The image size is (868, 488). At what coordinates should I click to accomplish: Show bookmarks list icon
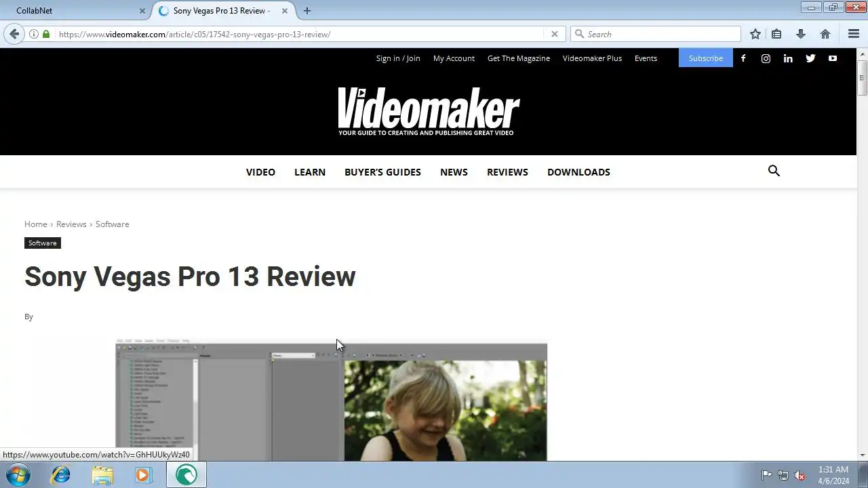pyautogui.click(x=776, y=34)
